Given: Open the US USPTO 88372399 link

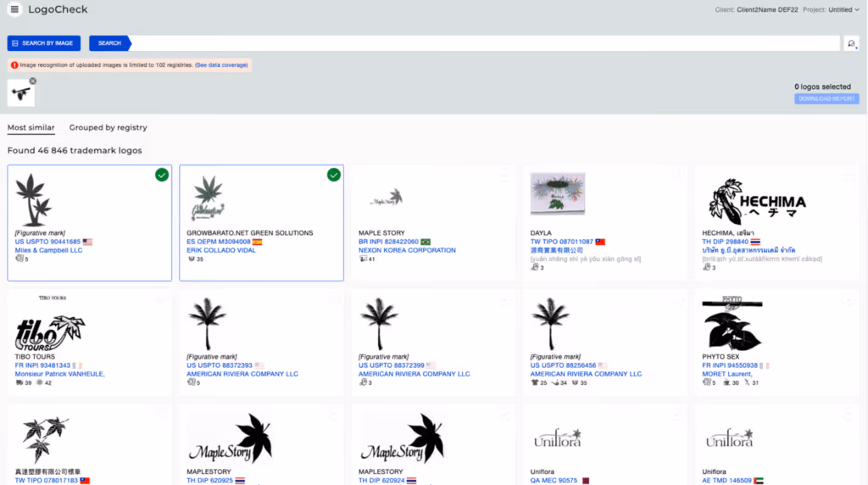Looking at the screenshot, I should point(392,365).
